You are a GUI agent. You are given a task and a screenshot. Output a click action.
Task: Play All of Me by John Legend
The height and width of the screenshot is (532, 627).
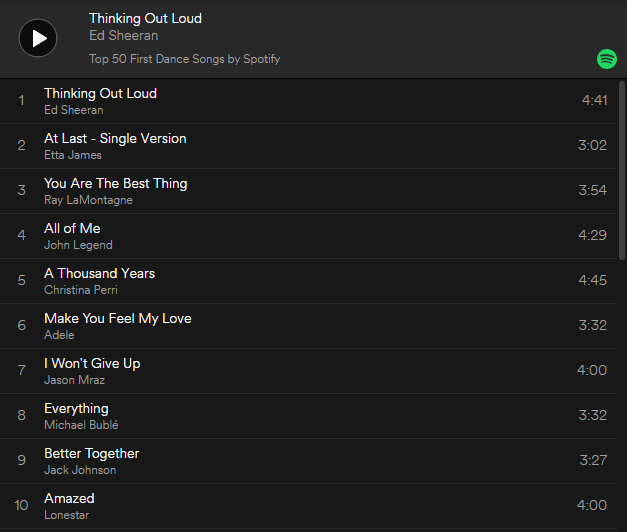pyautogui.click(x=72, y=228)
